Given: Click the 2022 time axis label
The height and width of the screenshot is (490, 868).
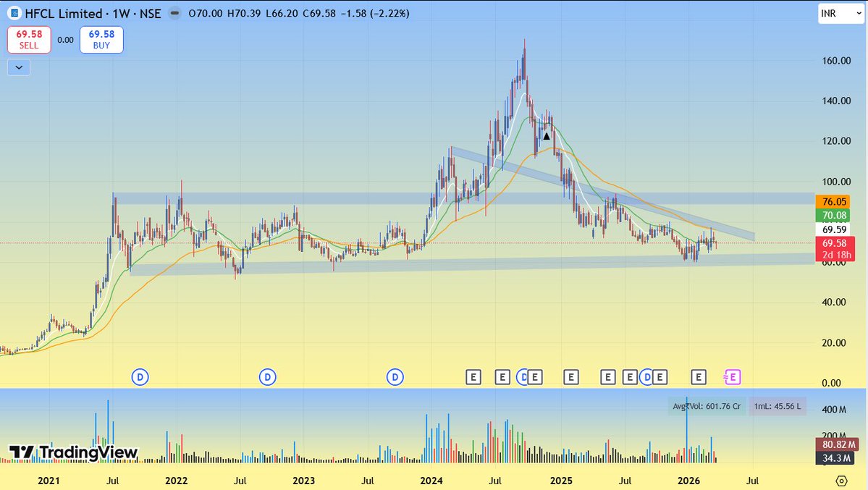Looking at the screenshot, I should click(x=177, y=481).
